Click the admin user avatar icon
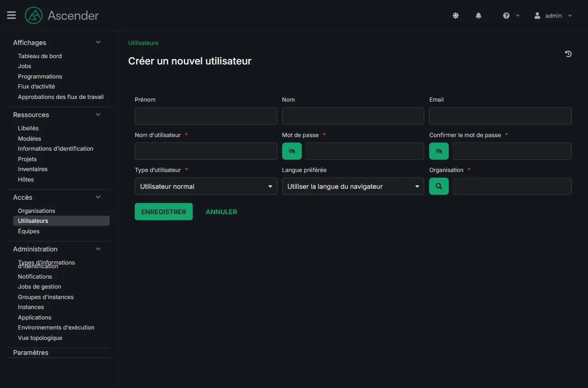 tap(537, 15)
